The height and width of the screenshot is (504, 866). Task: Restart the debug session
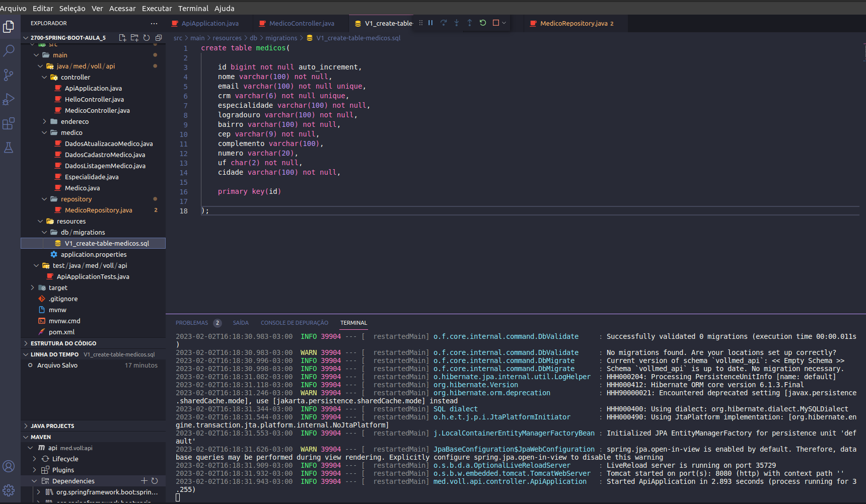[x=483, y=23]
